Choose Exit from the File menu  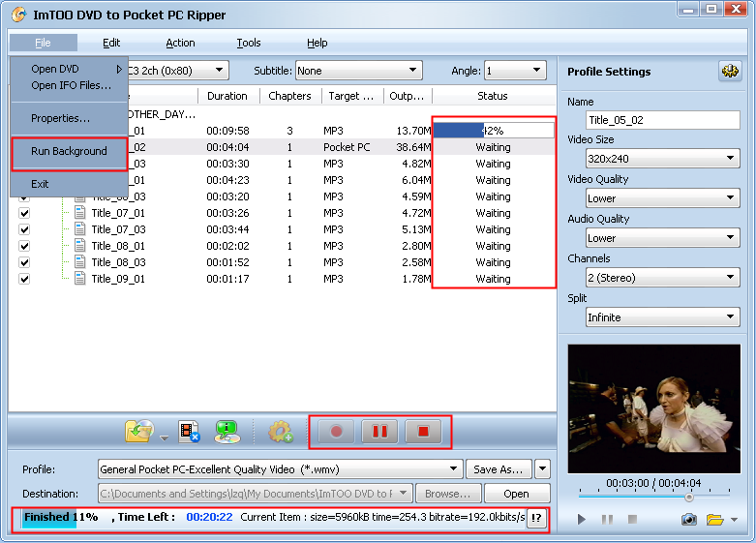(69, 184)
